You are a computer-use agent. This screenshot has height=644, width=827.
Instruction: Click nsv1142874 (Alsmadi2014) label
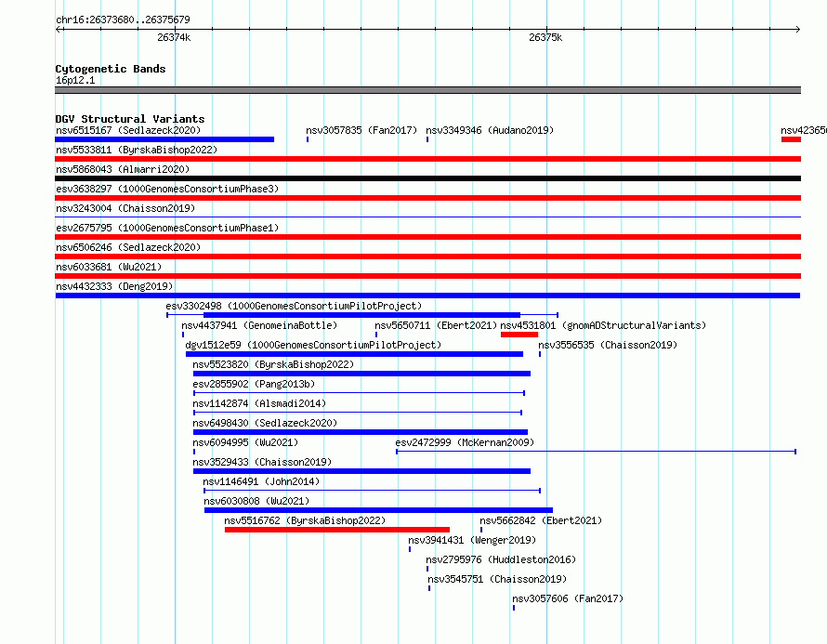point(259,403)
